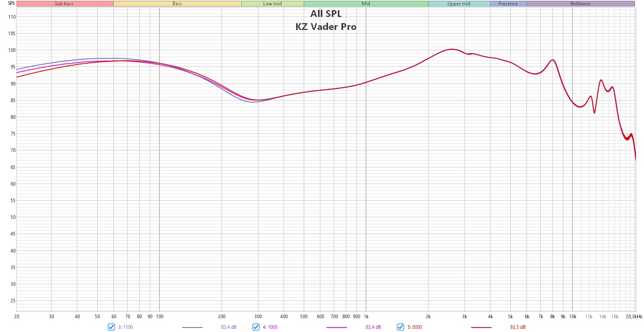Click the 4k frequency axis label
The image size is (644, 332).
[x=490, y=317]
